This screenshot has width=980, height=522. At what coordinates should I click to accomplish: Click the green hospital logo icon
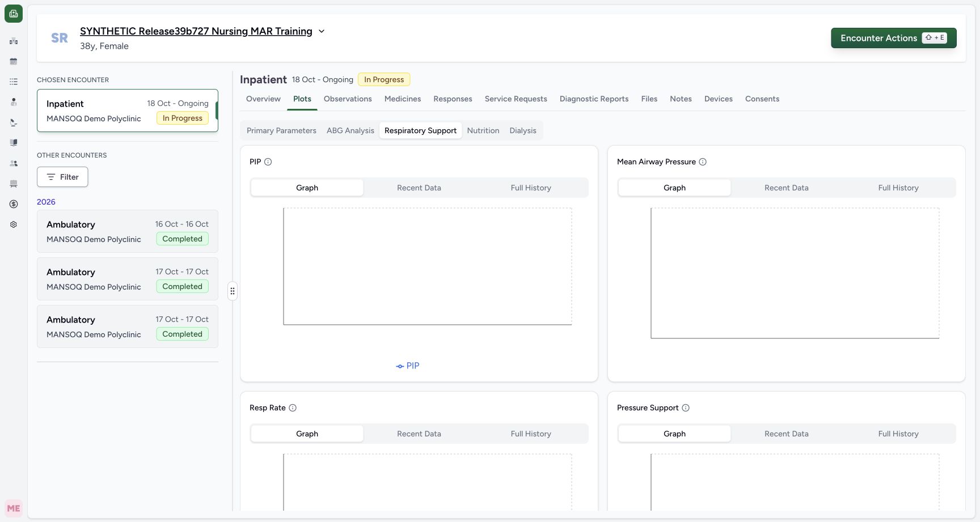tap(14, 14)
